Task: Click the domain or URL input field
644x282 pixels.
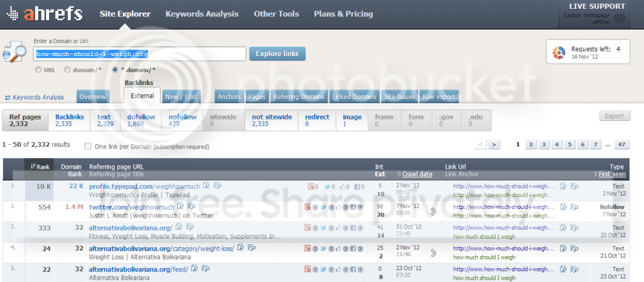Action: (140, 54)
